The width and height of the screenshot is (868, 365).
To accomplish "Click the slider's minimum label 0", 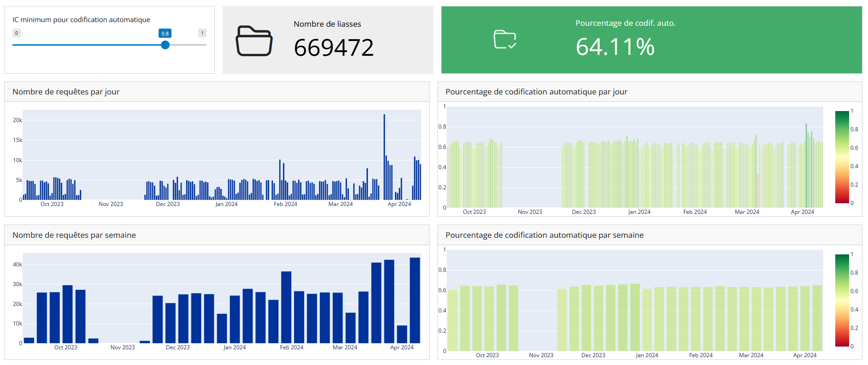I will (x=17, y=33).
